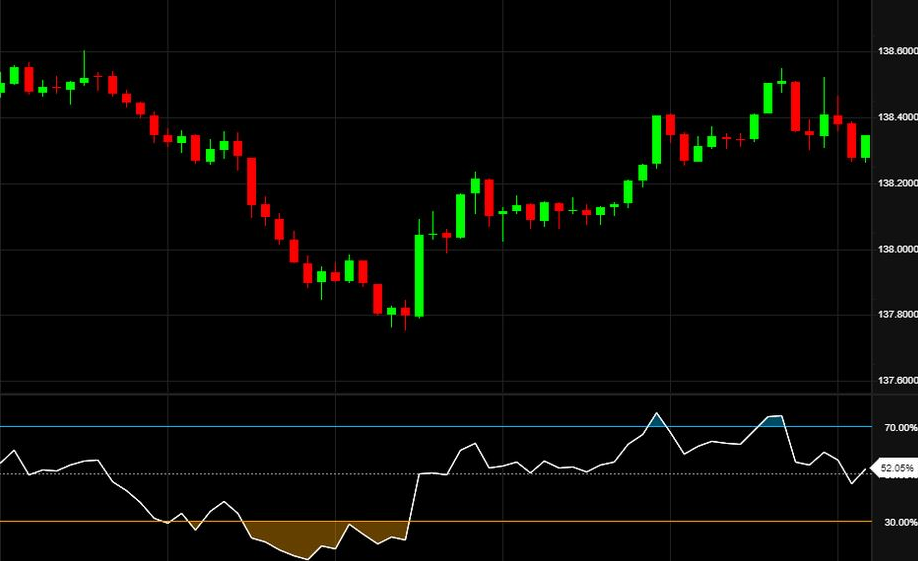Select the dotted RSI midline

click(436, 474)
